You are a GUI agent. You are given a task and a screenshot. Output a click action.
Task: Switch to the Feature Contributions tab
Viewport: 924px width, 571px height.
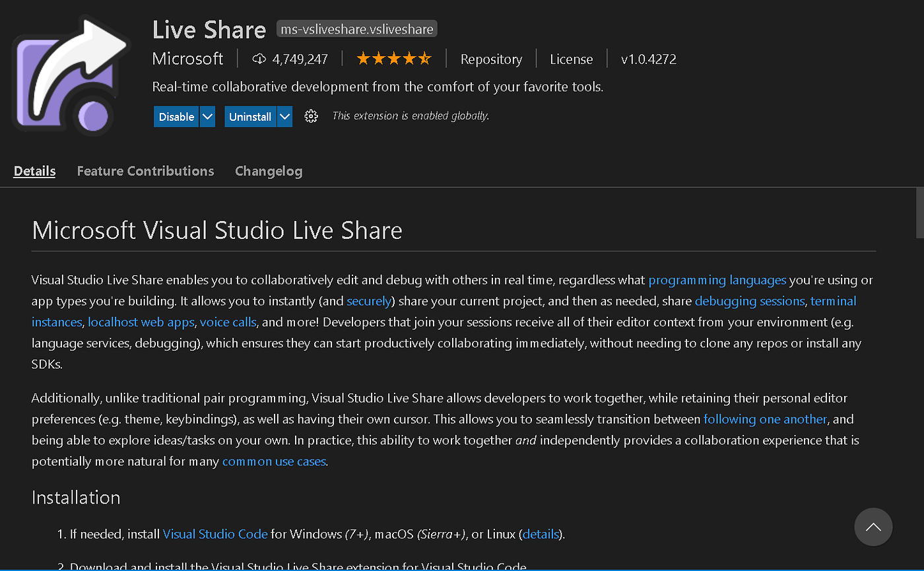(x=145, y=171)
